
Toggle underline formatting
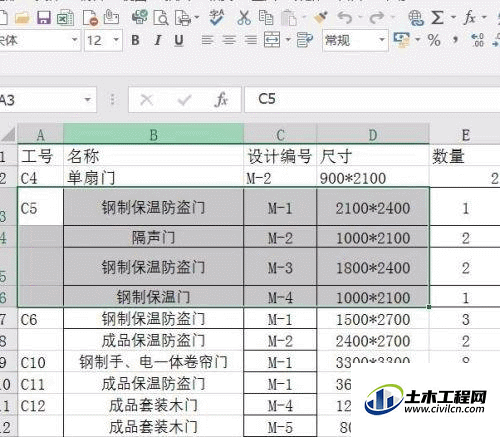[x=179, y=41]
